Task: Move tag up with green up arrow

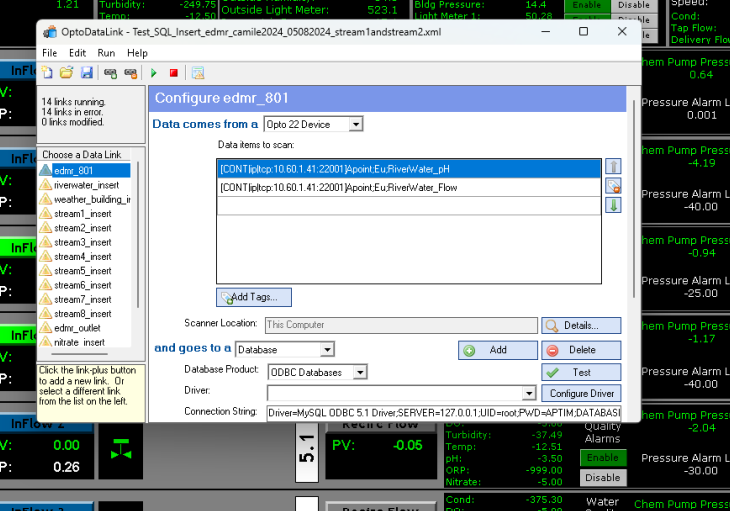Action: [613, 167]
